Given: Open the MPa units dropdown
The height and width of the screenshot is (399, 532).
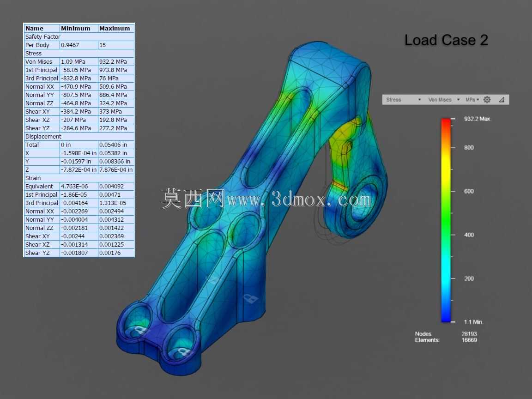Looking at the screenshot, I should pos(472,99).
